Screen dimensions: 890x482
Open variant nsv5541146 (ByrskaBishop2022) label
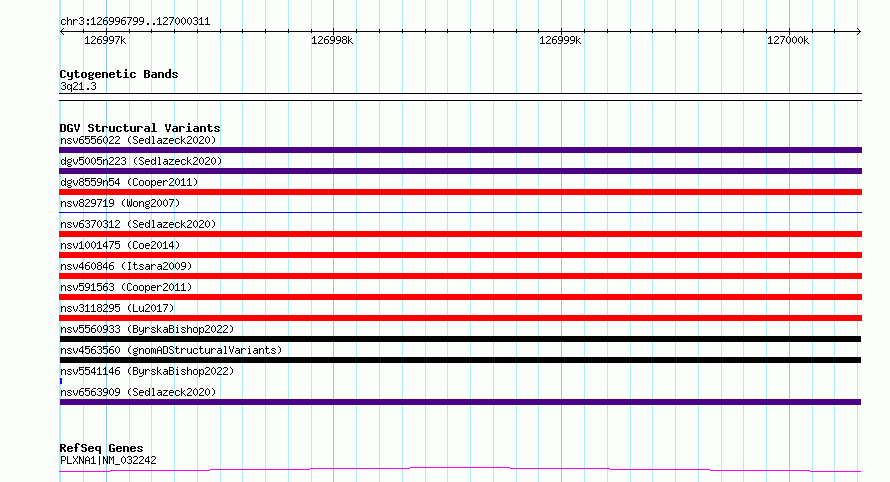point(147,371)
